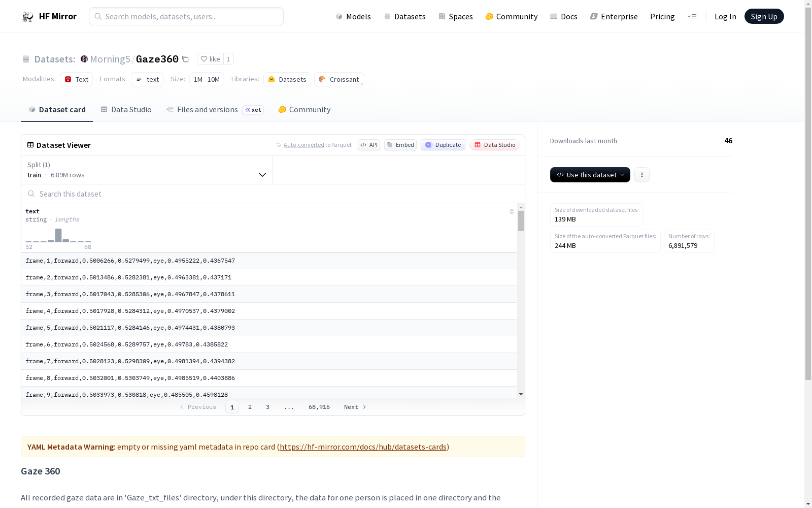Viewport: 812px width, 508px height.
Task: Click the 1M - 10M size tag
Action: tap(207, 79)
